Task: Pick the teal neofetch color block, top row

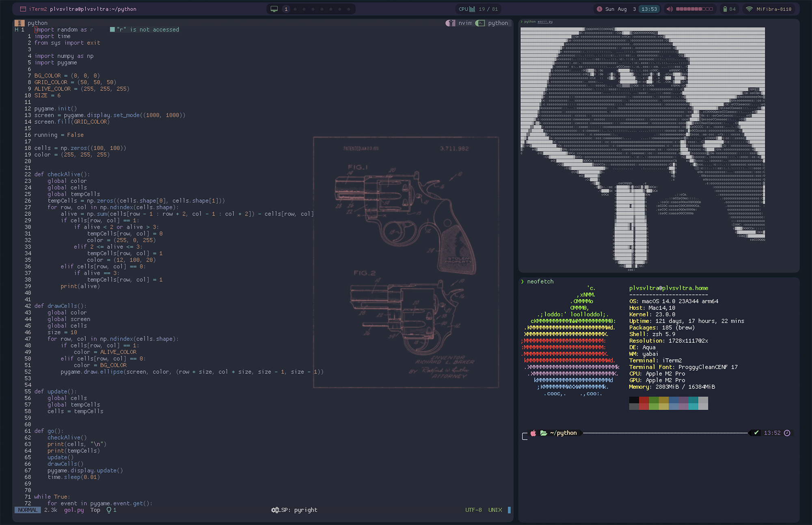Action: tap(693, 400)
